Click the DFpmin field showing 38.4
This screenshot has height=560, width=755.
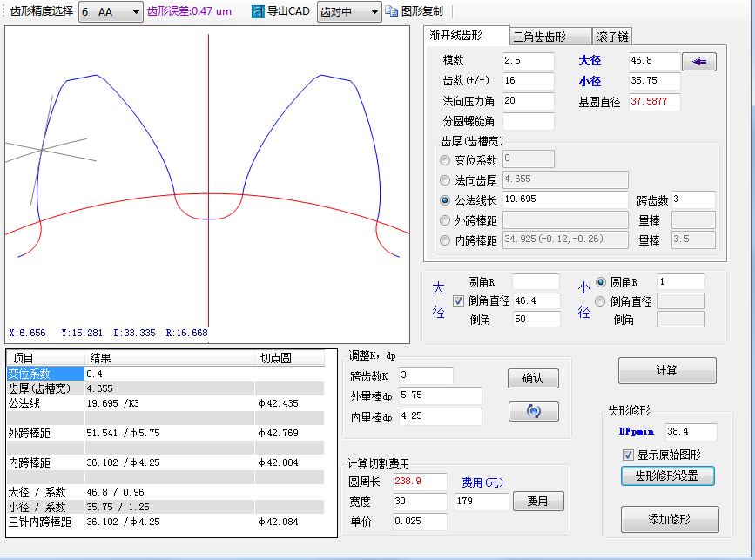click(x=691, y=432)
